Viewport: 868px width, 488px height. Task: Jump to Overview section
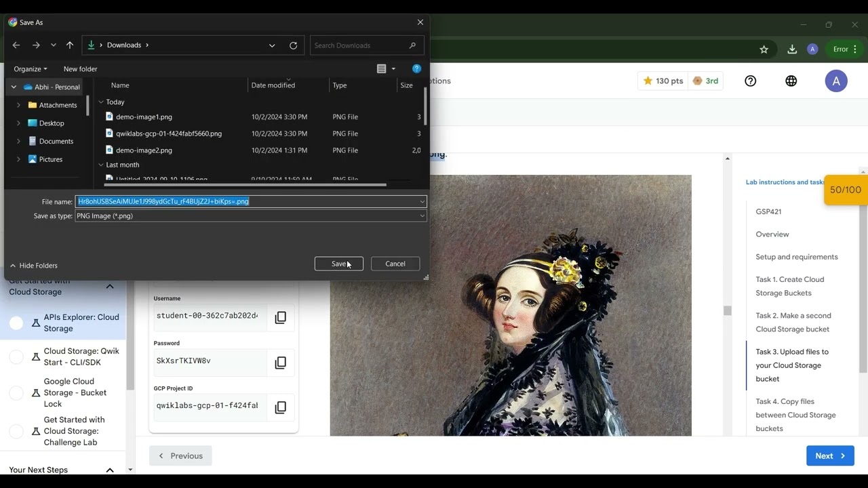(772, 235)
